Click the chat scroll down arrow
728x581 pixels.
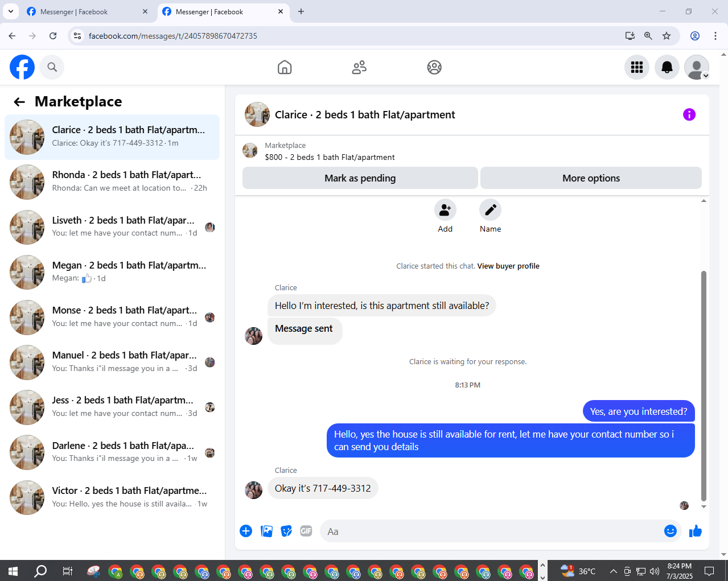click(x=704, y=506)
